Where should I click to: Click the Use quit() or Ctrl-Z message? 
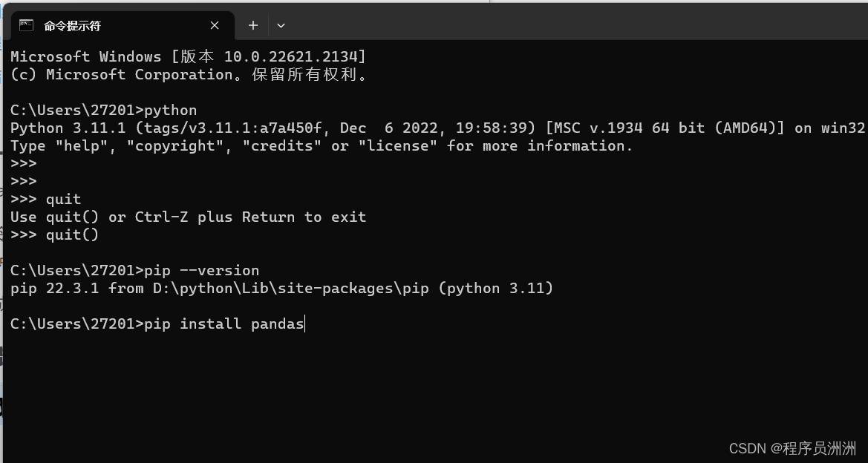coord(186,217)
